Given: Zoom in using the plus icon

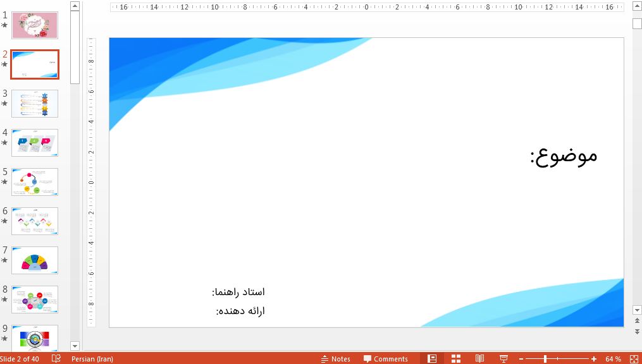Looking at the screenshot, I should 593,358.
